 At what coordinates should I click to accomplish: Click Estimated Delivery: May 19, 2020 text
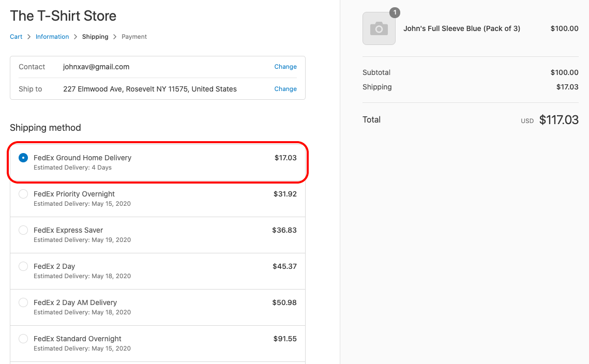point(82,240)
